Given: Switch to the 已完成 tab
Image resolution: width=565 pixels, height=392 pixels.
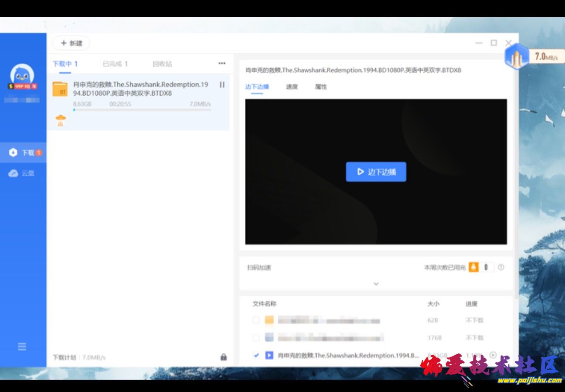Looking at the screenshot, I should [x=115, y=64].
